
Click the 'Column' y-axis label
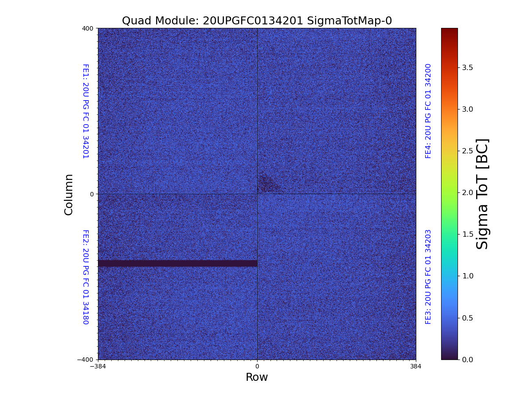point(69,194)
